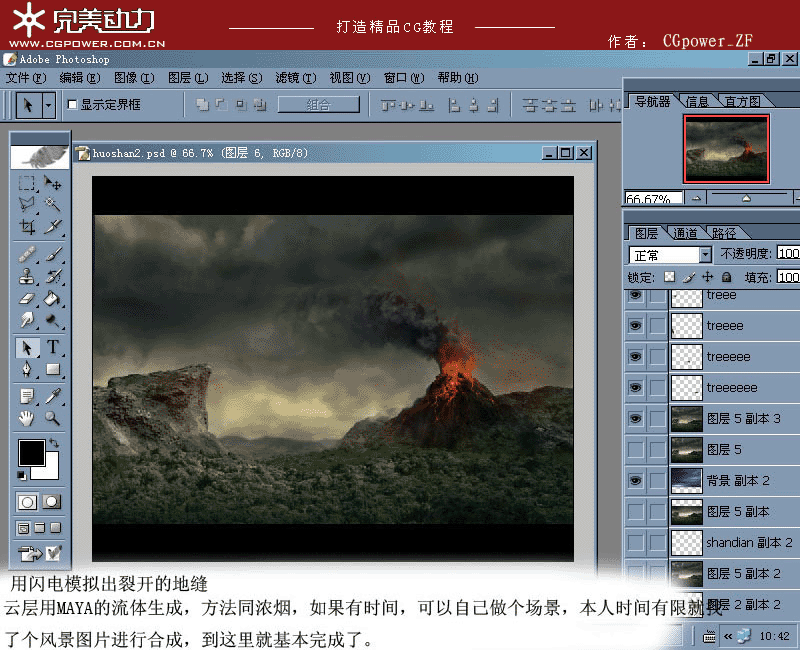Activate the Zoom tool
This screenshot has width=800, height=650.
(51, 418)
